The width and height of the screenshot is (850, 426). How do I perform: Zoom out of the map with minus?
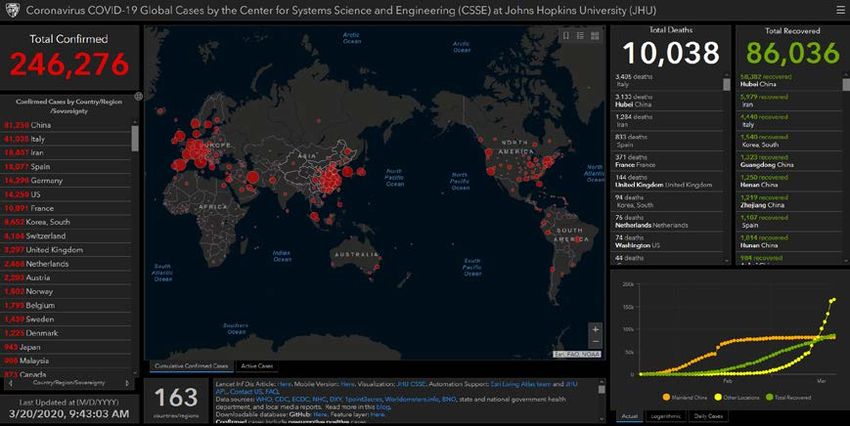595,342
